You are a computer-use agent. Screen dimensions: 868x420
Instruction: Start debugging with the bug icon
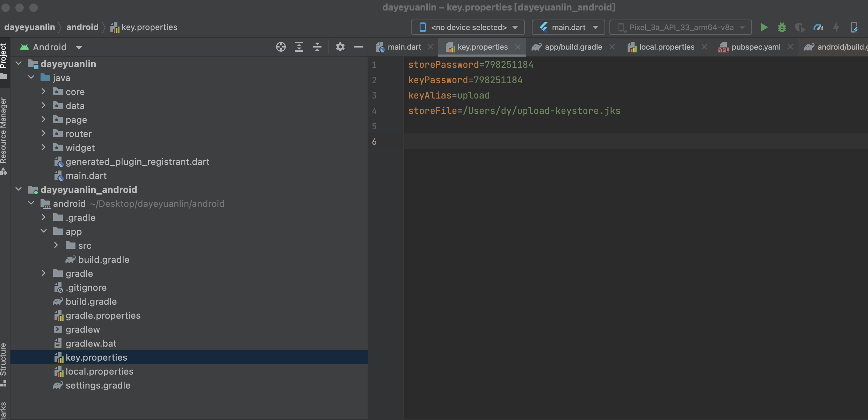pos(782,27)
